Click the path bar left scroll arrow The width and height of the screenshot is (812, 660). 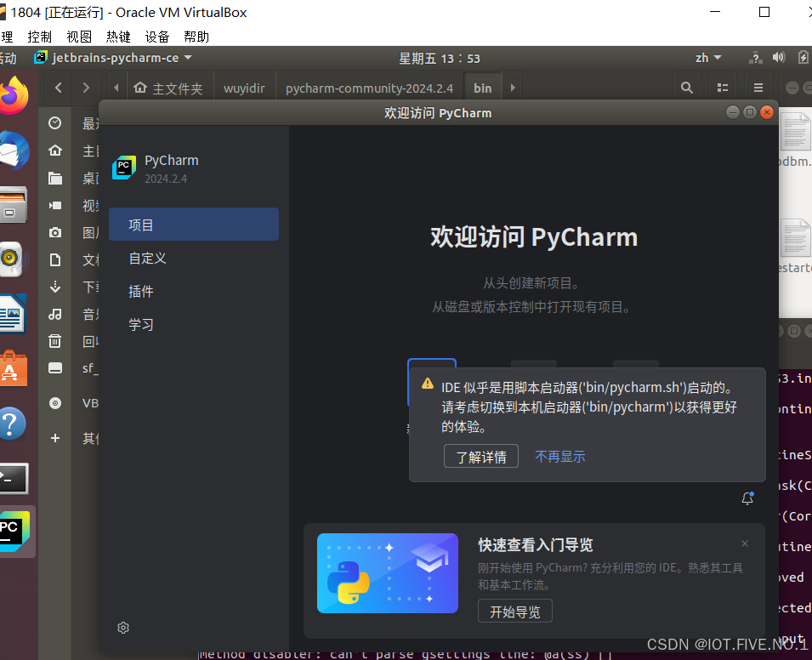coord(116,88)
